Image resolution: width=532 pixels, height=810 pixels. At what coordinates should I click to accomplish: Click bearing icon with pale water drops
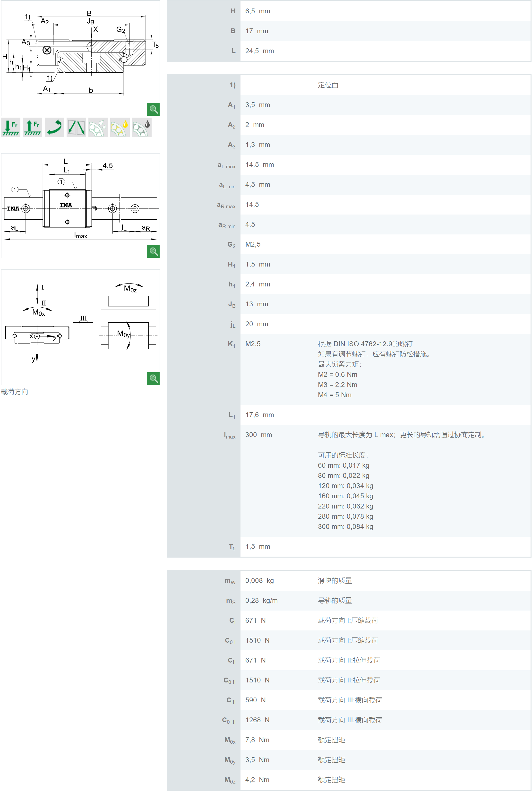(98, 127)
